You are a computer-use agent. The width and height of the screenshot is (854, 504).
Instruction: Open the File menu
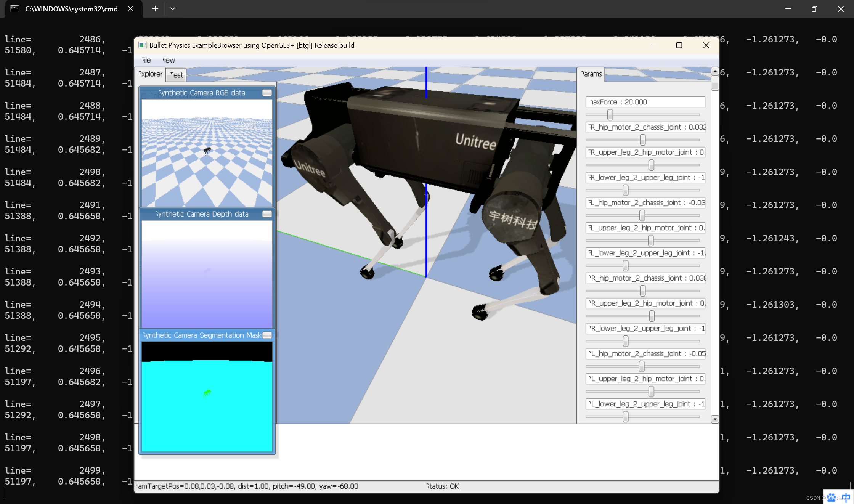click(x=146, y=60)
